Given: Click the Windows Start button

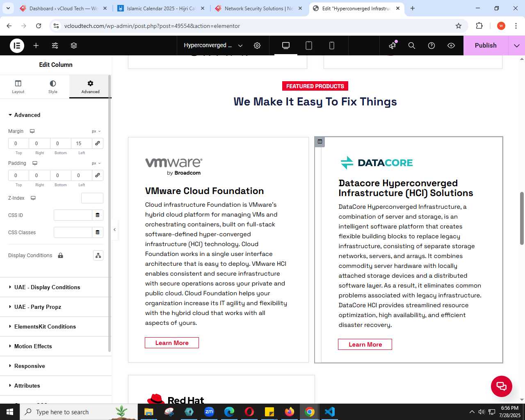Looking at the screenshot, I should (10, 412).
